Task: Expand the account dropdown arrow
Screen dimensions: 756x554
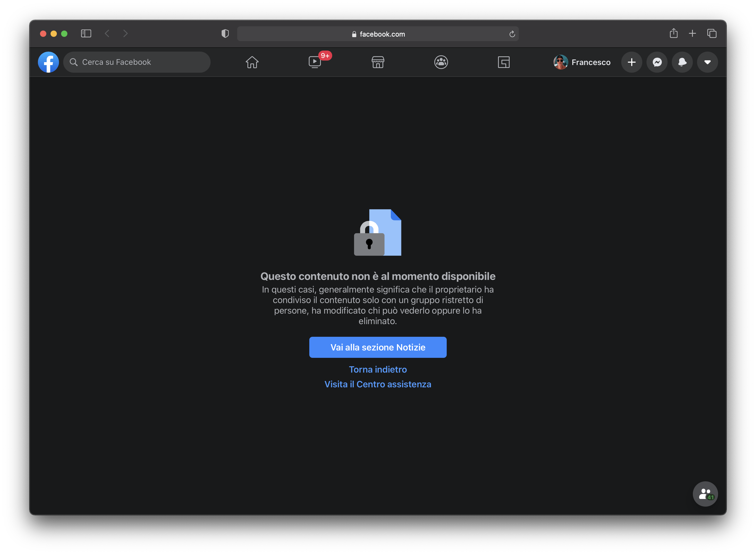Action: pos(707,62)
